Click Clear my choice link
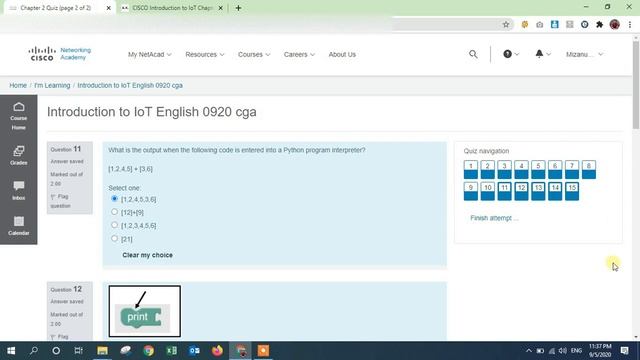Image resolution: width=640 pixels, height=360 pixels. [x=147, y=255]
